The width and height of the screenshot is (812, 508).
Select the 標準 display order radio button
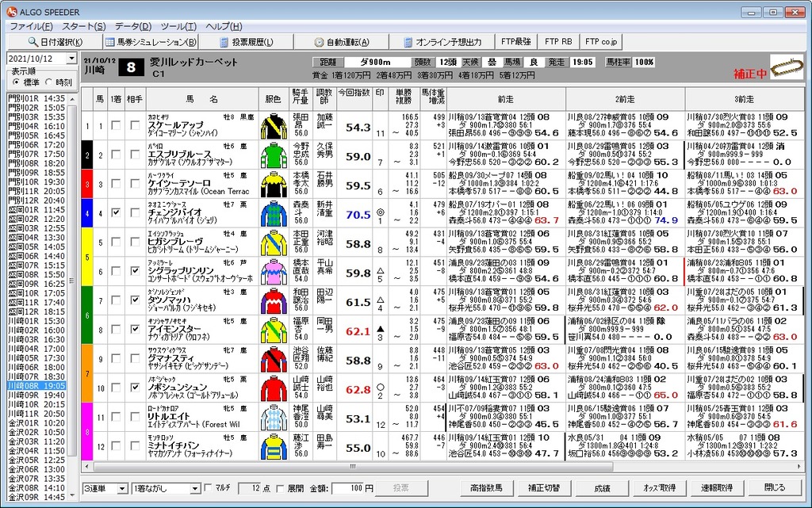(x=17, y=82)
